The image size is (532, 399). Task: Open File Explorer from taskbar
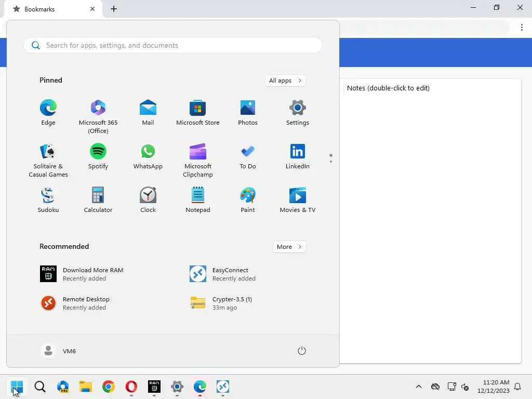pos(86,387)
